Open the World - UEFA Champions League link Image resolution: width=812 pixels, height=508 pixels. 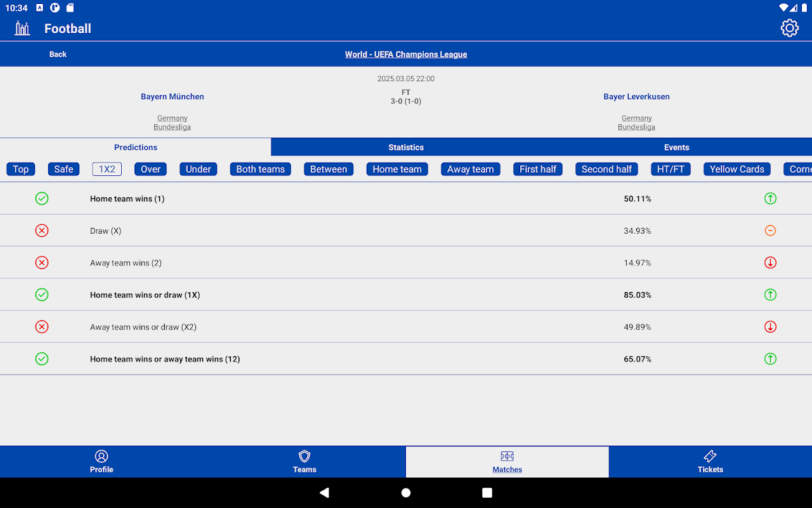(x=406, y=55)
